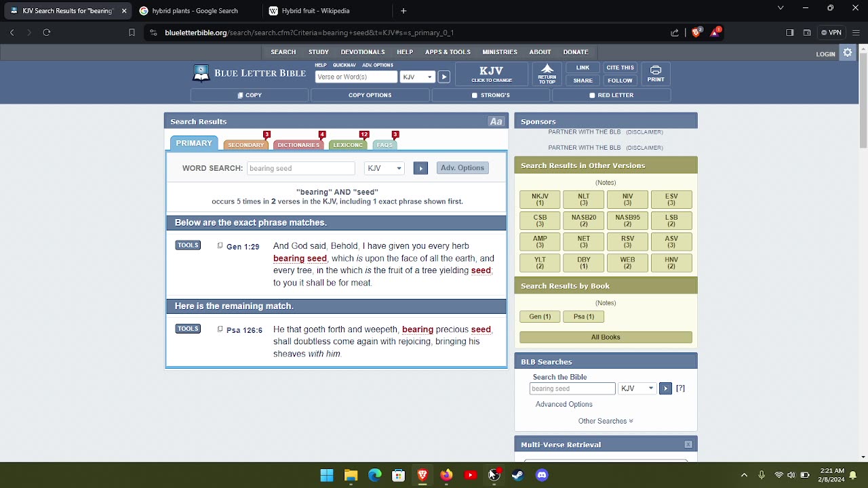This screenshot has height=488, width=868.
Task: Check the COPY checkbox option
Action: coord(240,96)
